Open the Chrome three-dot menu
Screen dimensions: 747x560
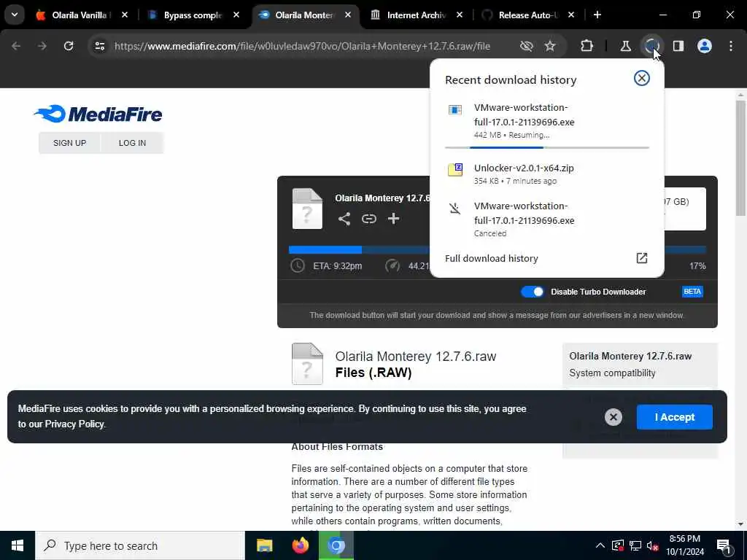coord(731,46)
